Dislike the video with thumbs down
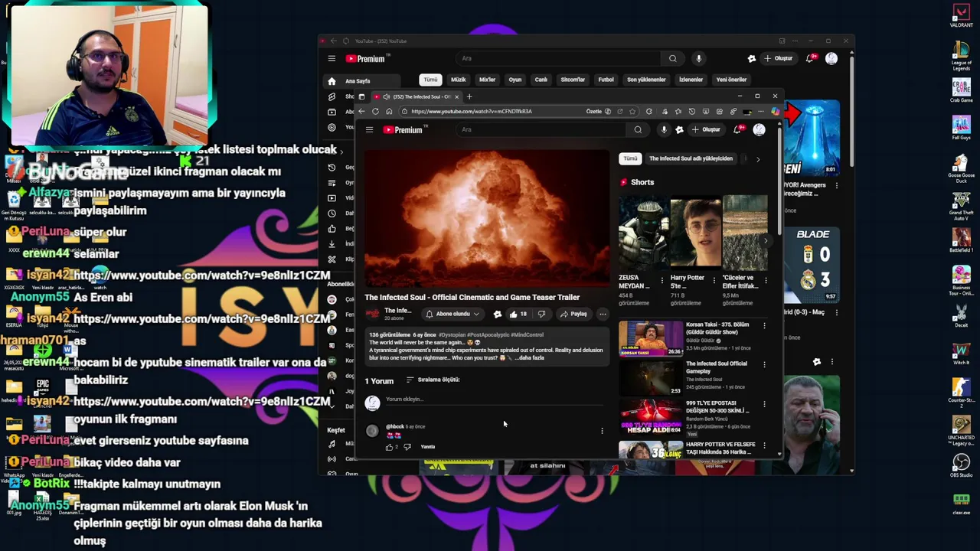Screen dimensions: 980x551 [x=541, y=314]
